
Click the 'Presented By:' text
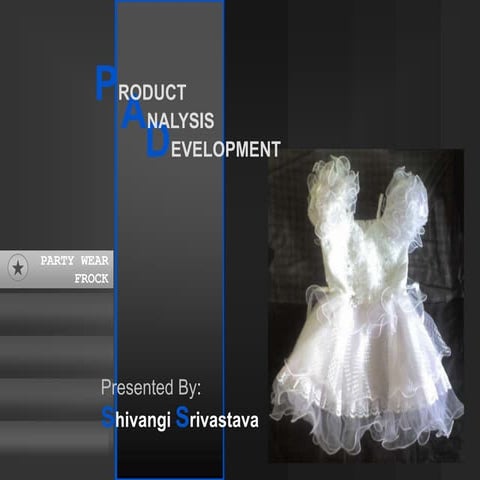(151, 388)
